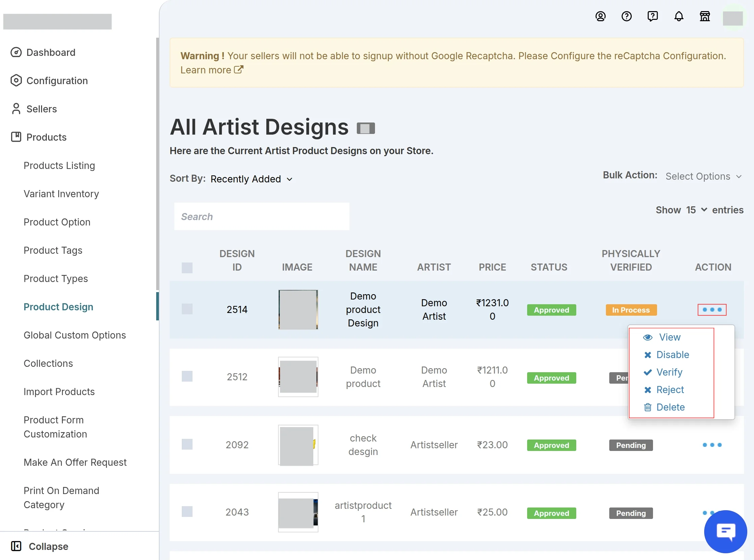Screen dimensions: 754x560
Task: Click the external link icon after Learn more
Action: coord(238,69)
